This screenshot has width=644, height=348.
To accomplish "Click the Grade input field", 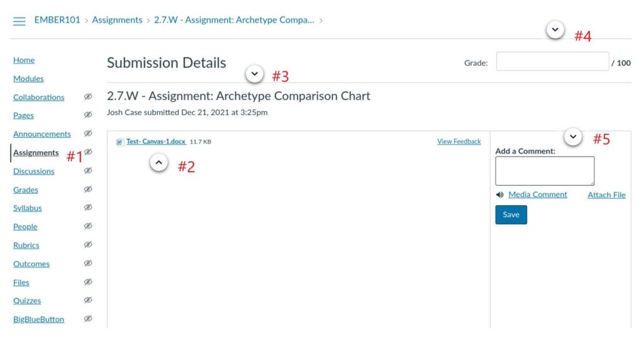I will pos(552,62).
